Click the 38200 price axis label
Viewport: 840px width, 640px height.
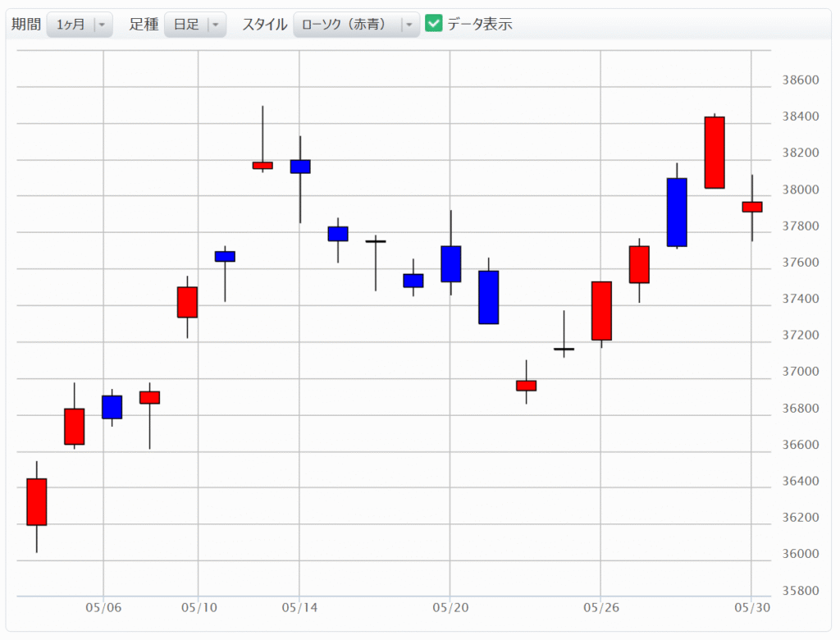coord(801,153)
